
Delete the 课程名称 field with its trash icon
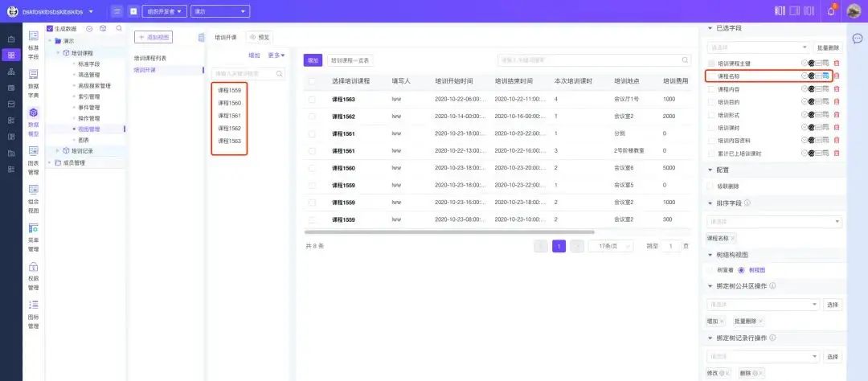coord(837,76)
